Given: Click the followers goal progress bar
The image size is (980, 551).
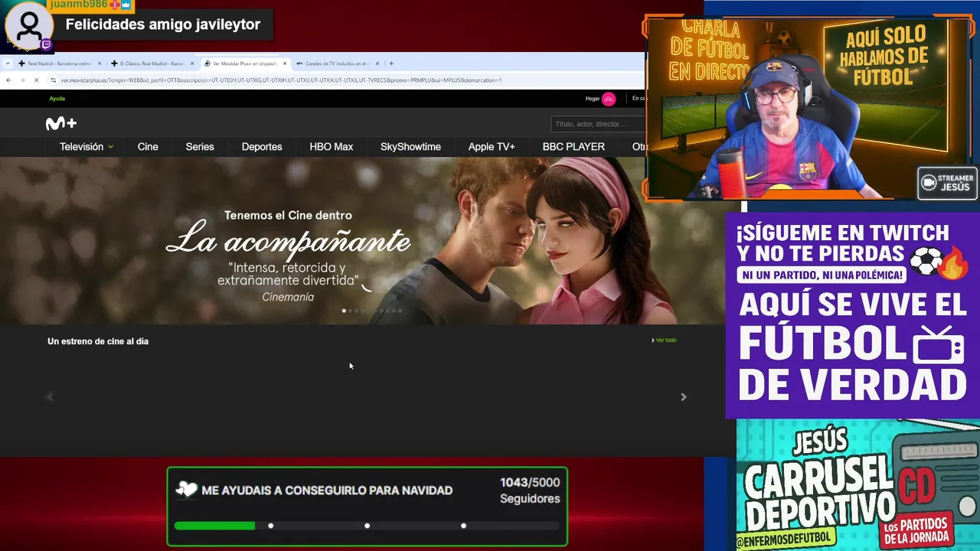Looking at the screenshot, I should [367, 526].
